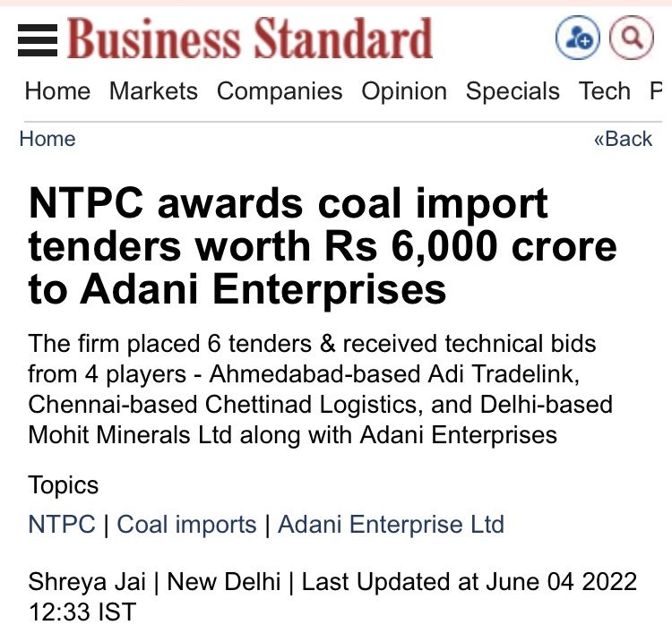Open the hamburger navigation menu
672x642 pixels.
[38, 40]
